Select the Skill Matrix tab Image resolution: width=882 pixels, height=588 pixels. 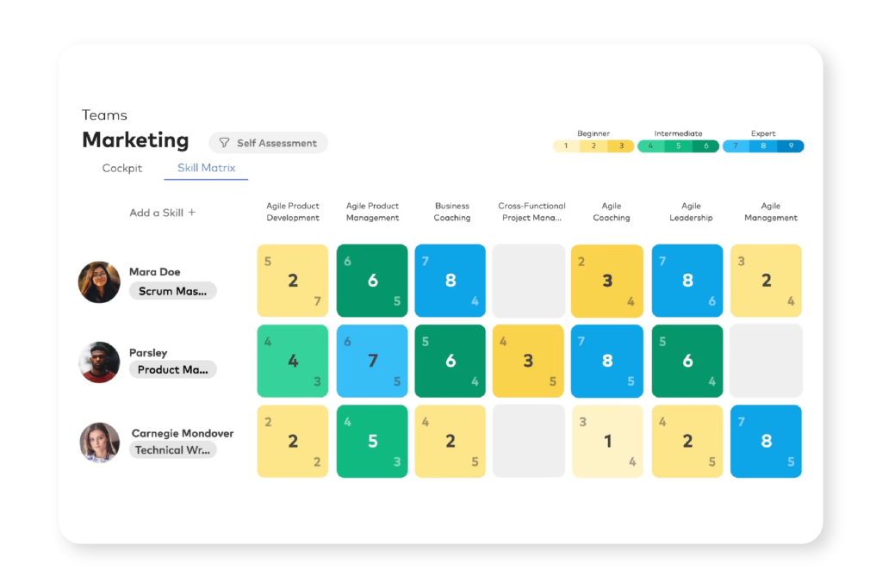(206, 168)
